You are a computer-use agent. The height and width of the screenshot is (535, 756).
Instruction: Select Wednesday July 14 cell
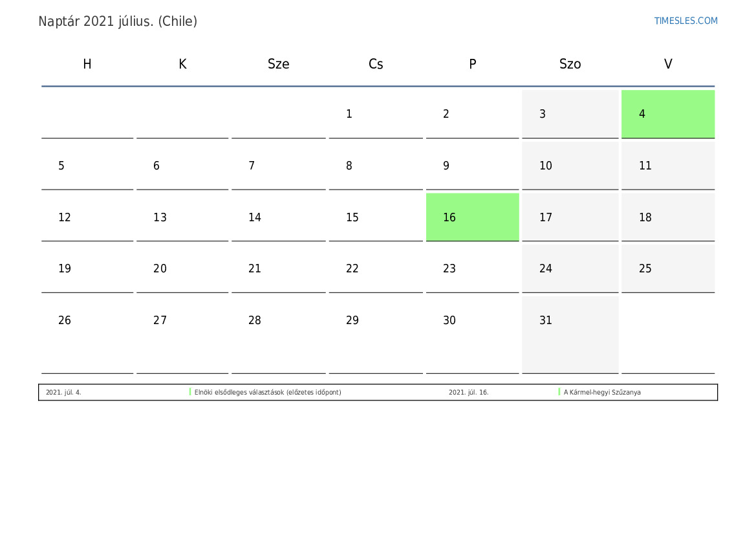[278, 217]
